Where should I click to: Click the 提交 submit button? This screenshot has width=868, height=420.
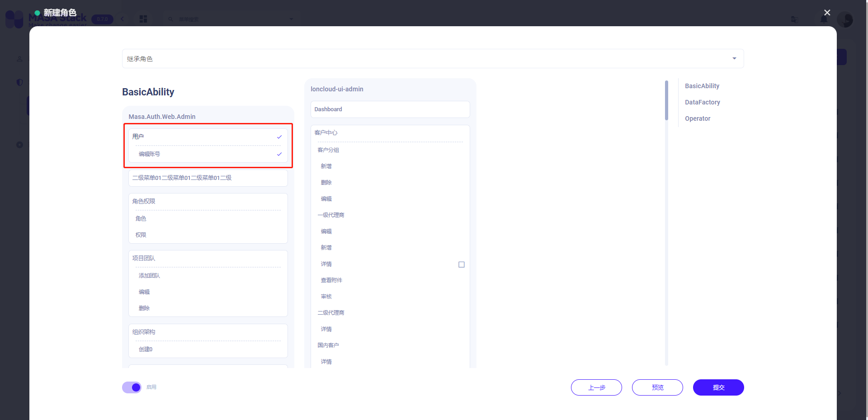[x=718, y=387]
